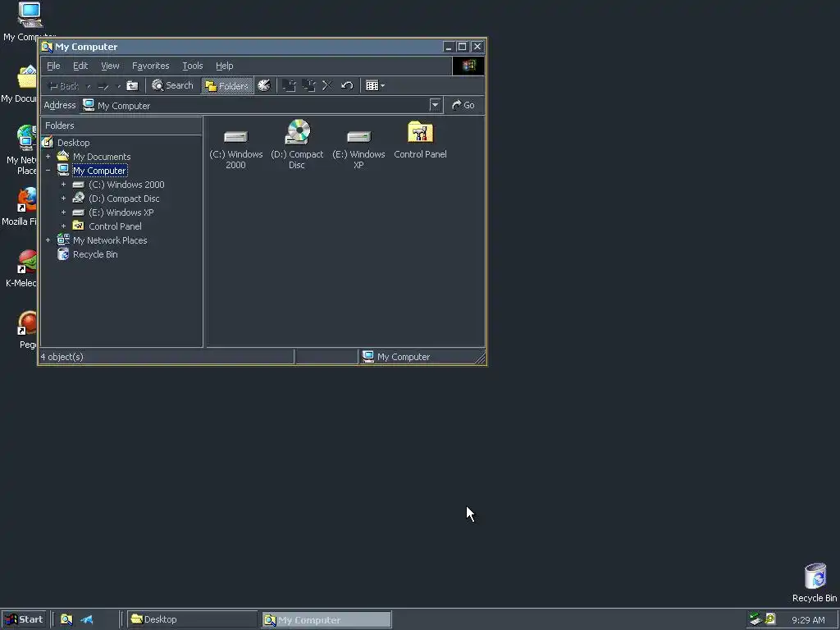Select Desktop in folder tree
The width and height of the screenshot is (840, 630).
(73, 143)
